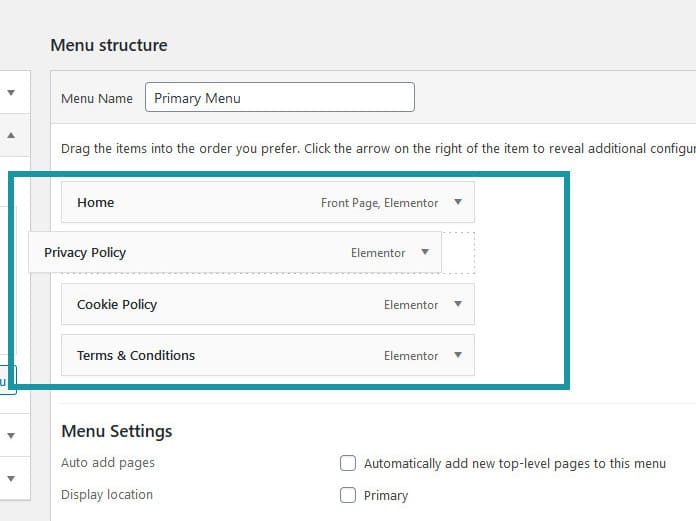
Task: Open the Privacy Policy item settings arrow
Action: pos(425,253)
